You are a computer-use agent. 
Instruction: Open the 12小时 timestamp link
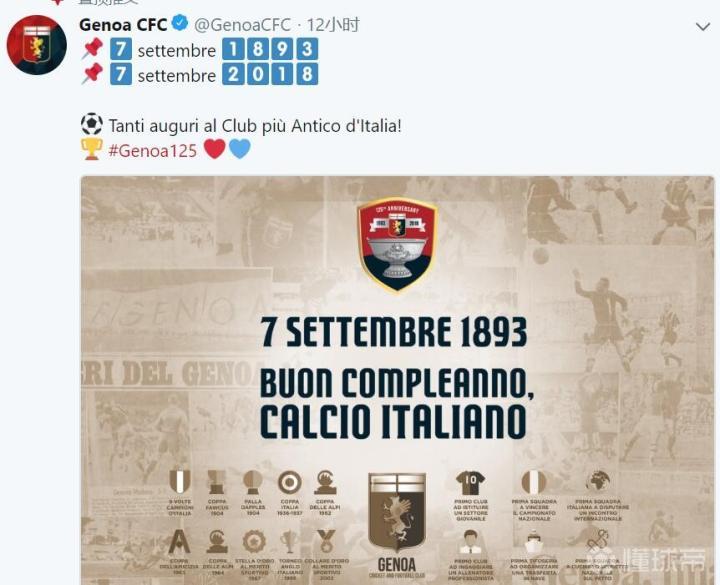pos(333,25)
